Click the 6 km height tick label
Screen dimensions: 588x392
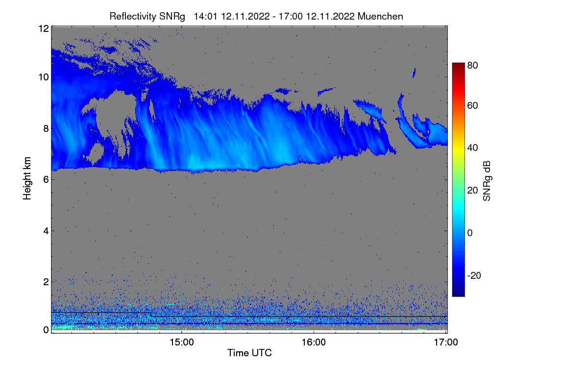pyautogui.click(x=46, y=179)
